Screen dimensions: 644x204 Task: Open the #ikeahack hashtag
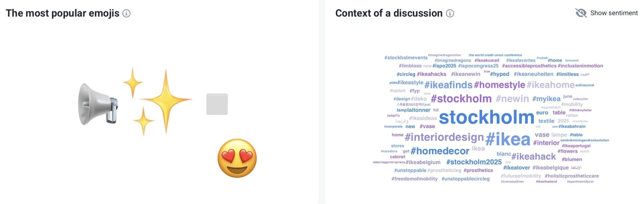[x=534, y=156]
